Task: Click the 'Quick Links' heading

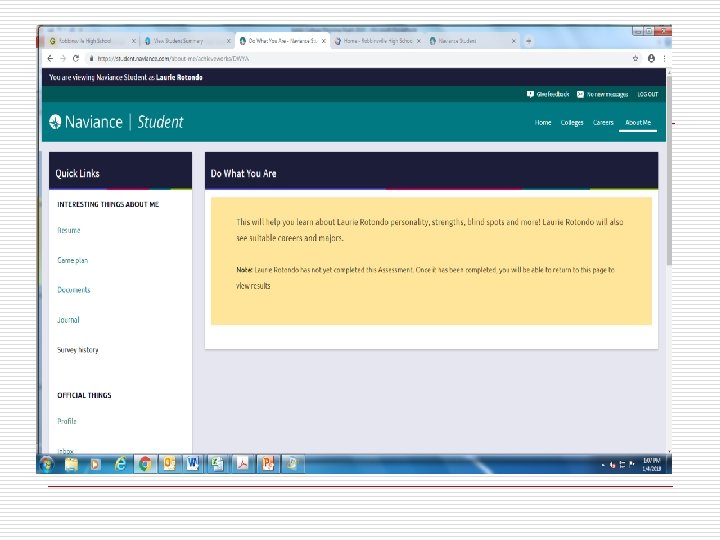Action: click(77, 174)
